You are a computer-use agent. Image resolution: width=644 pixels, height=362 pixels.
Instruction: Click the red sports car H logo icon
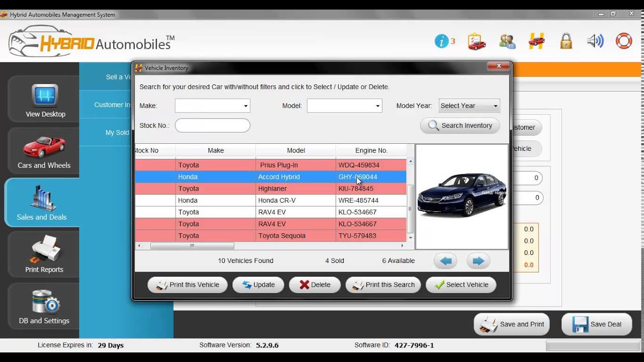536,41
